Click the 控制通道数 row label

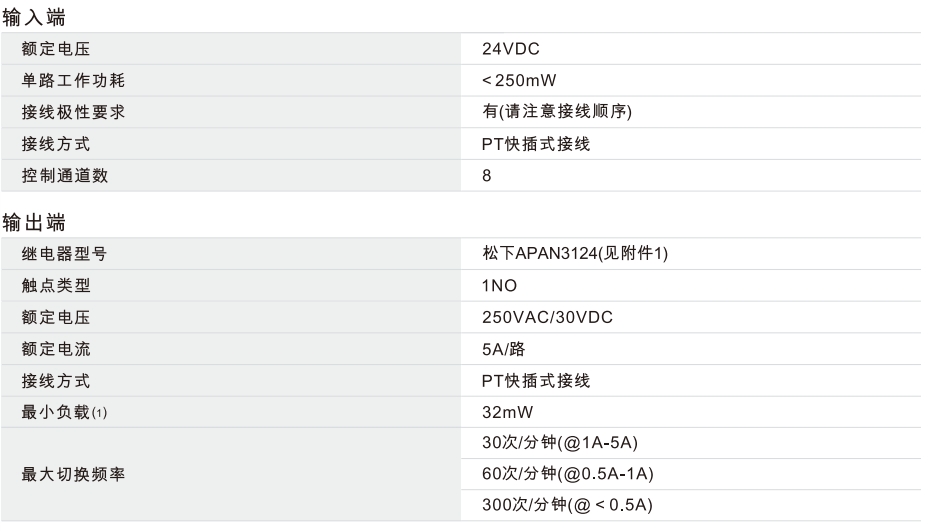(65, 175)
